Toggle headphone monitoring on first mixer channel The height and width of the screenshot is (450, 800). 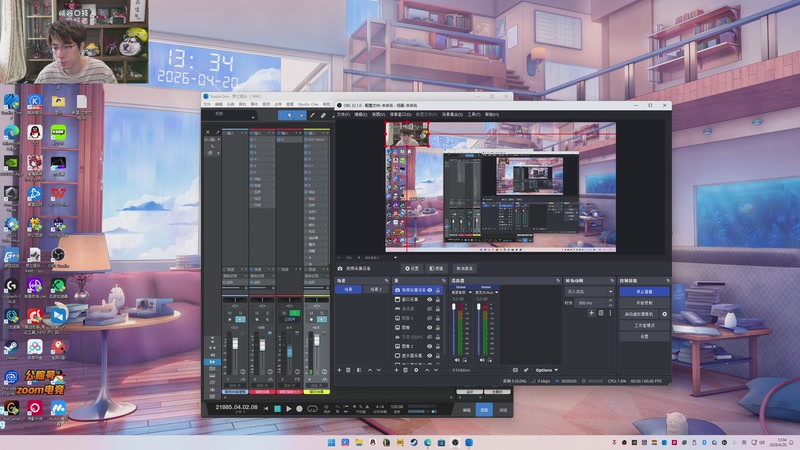click(x=464, y=360)
